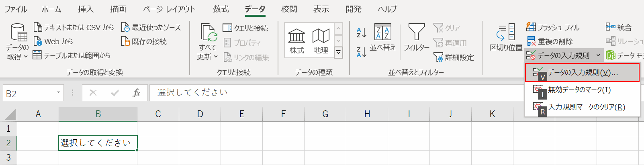Select column F header

pos(283,114)
